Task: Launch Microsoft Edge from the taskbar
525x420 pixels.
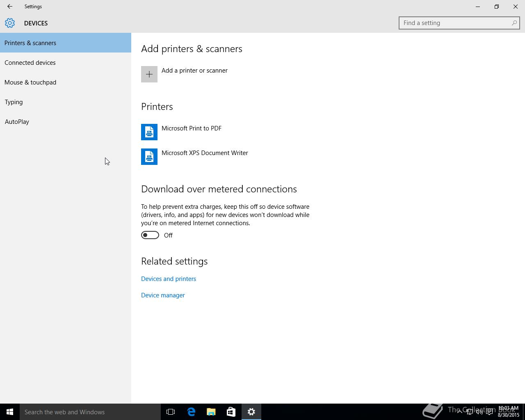Action: tap(191, 412)
